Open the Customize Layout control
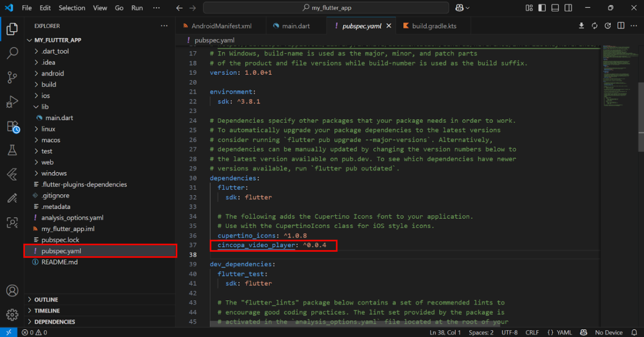The width and height of the screenshot is (644, 337). (529, 8)
